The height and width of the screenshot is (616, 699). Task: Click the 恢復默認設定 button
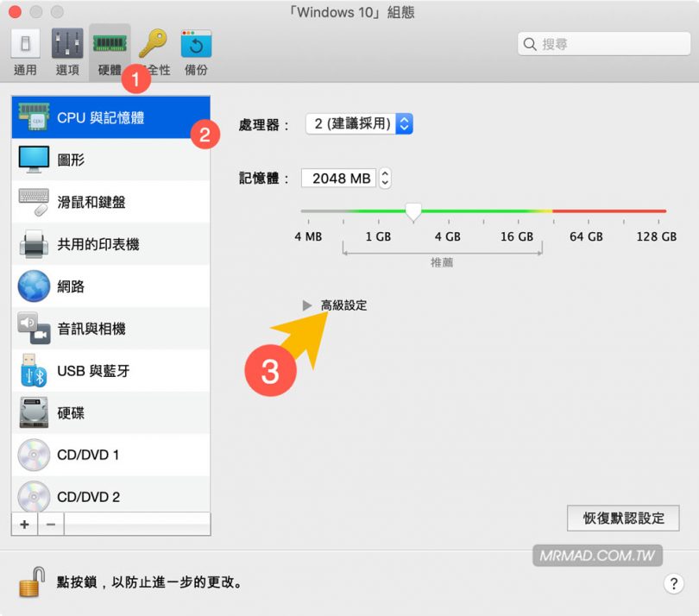[x=622, y=518]
